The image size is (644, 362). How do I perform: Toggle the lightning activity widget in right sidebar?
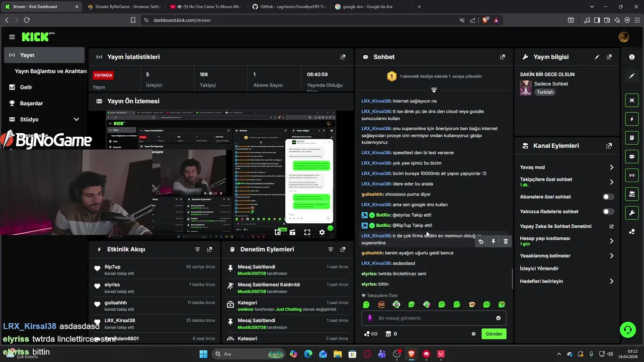tap(632, 119)
